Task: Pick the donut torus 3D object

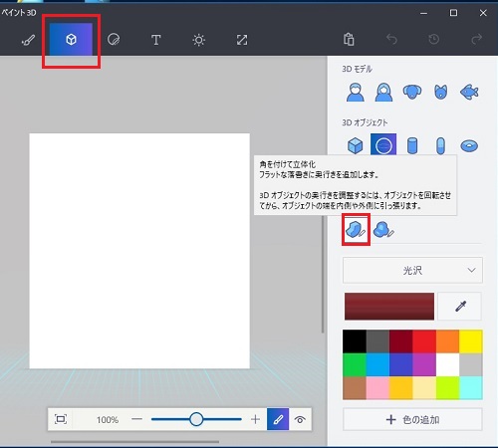Action: [x=469, y=145]
